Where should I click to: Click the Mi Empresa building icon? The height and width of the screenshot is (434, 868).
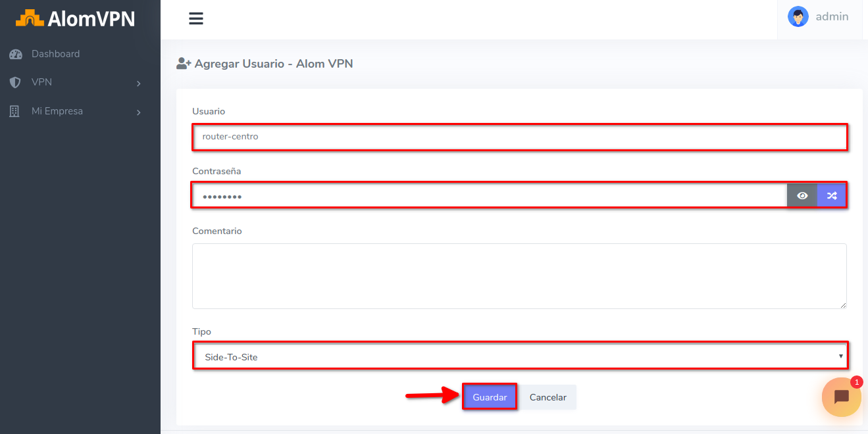click(14, 112)
